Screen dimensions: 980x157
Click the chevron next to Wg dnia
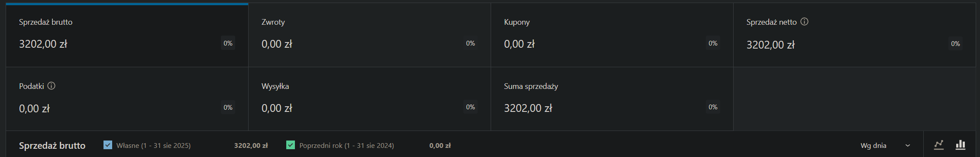click(908, 146)
